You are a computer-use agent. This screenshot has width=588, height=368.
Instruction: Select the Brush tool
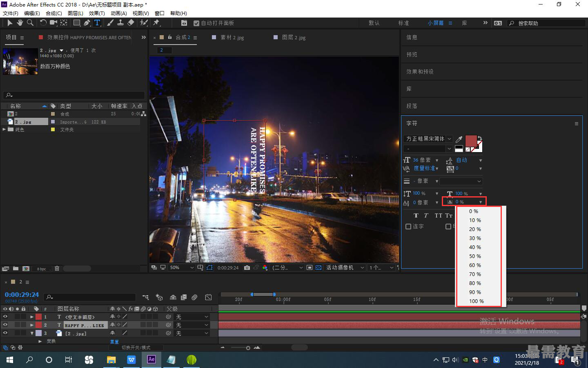click(x=110, y=23)
